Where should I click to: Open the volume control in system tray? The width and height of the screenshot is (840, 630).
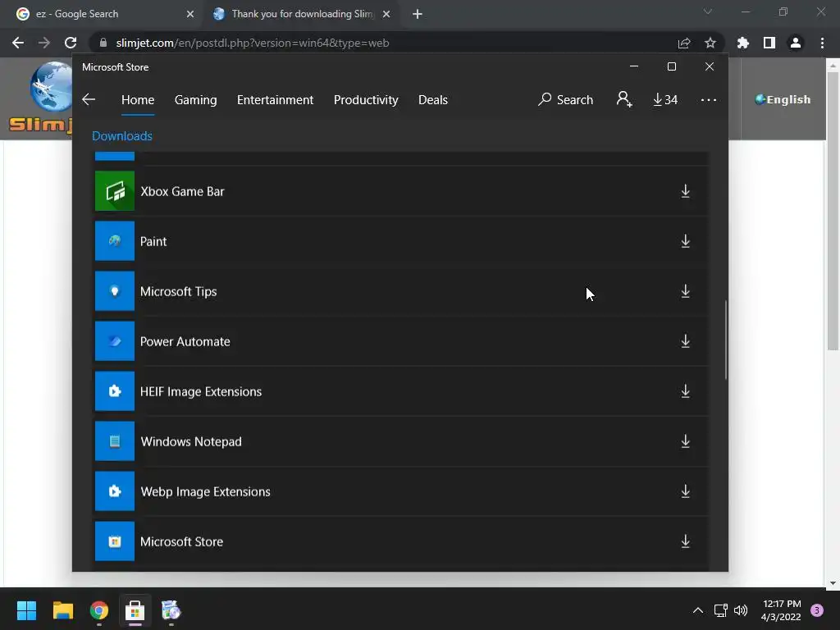click(x=741, y=610)
